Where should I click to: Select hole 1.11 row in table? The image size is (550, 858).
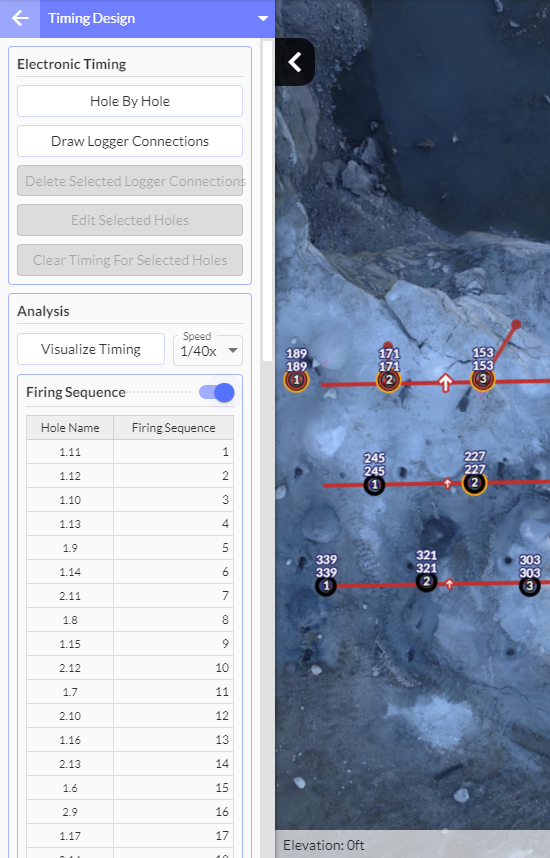(130, 452)
